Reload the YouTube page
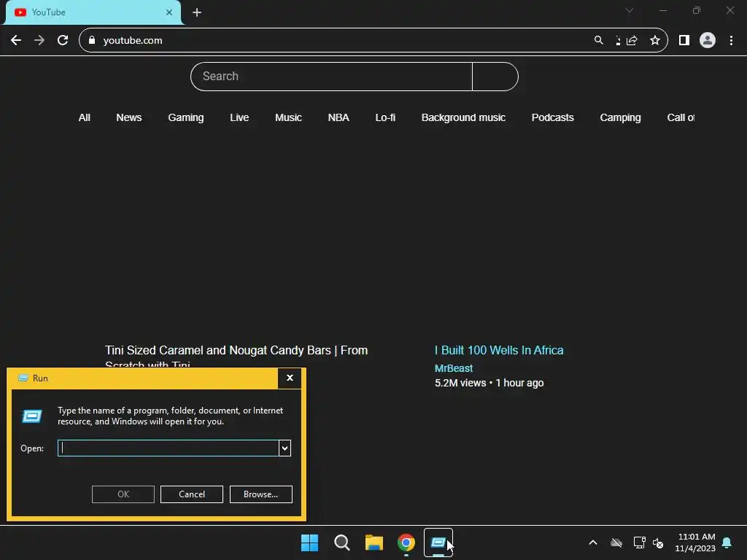 pyautogui.click(x=63, y=41)
